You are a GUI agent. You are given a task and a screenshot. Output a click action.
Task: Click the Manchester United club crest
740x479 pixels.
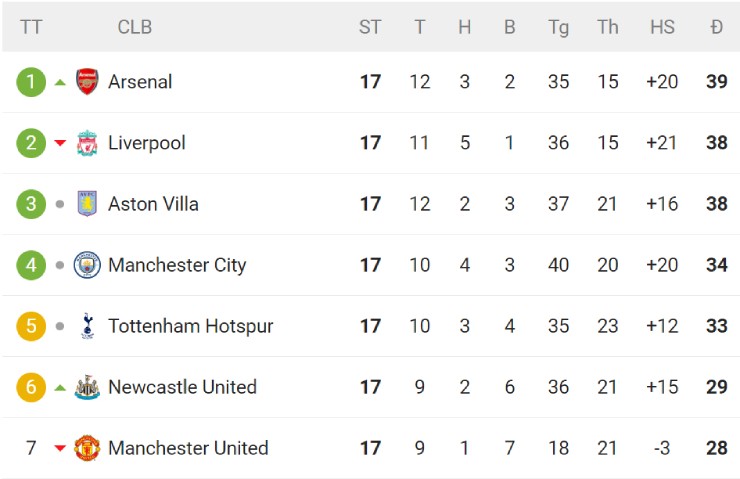click(x=88, y=448)
